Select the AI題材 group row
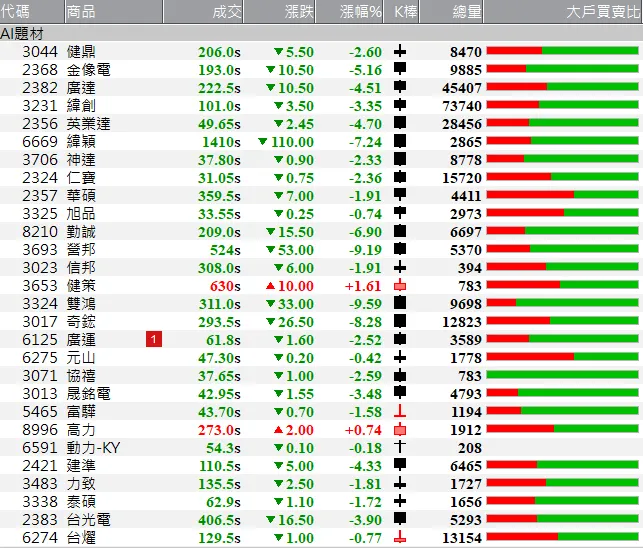Screen dimensions: 643x548 click(322, 33)
